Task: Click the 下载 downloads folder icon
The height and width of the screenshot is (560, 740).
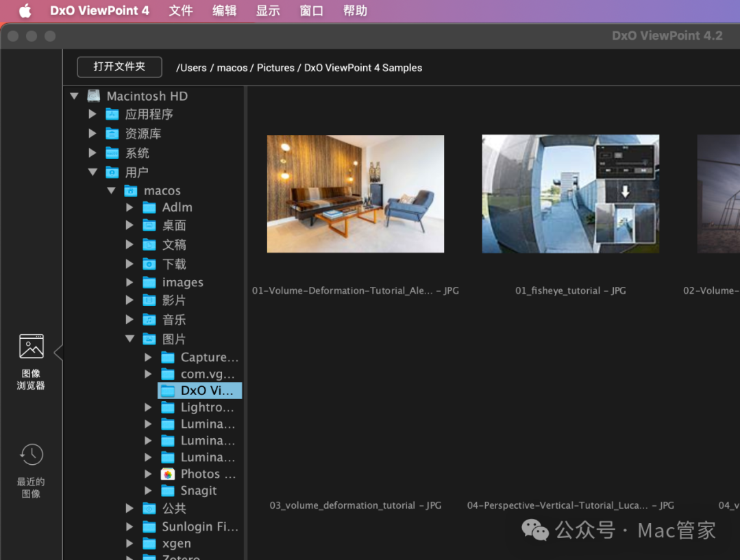Action: tap(149, 264)
